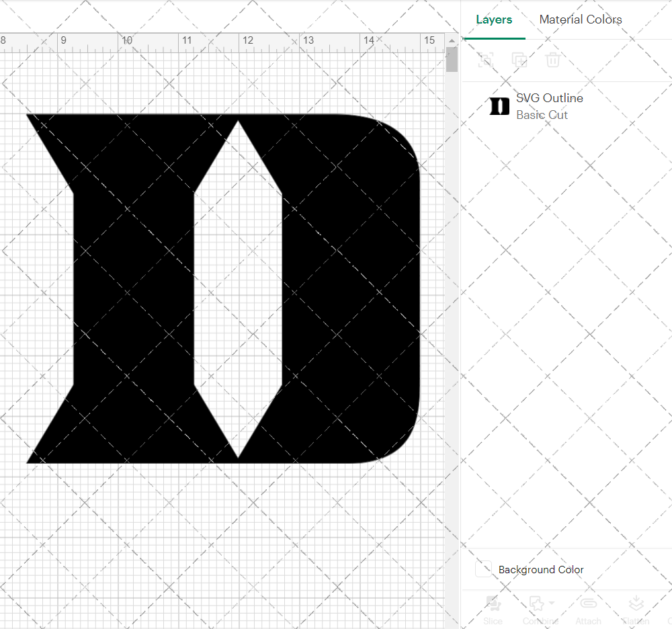This screenshot has width=672, height=629.
Task: Click the Flatten layers icon
Action: click(x=636, y=603)
